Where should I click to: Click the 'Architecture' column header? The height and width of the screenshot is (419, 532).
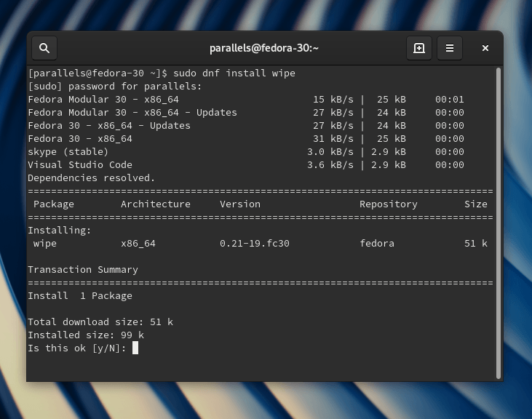pyautogui.click(x=156, y=204)
